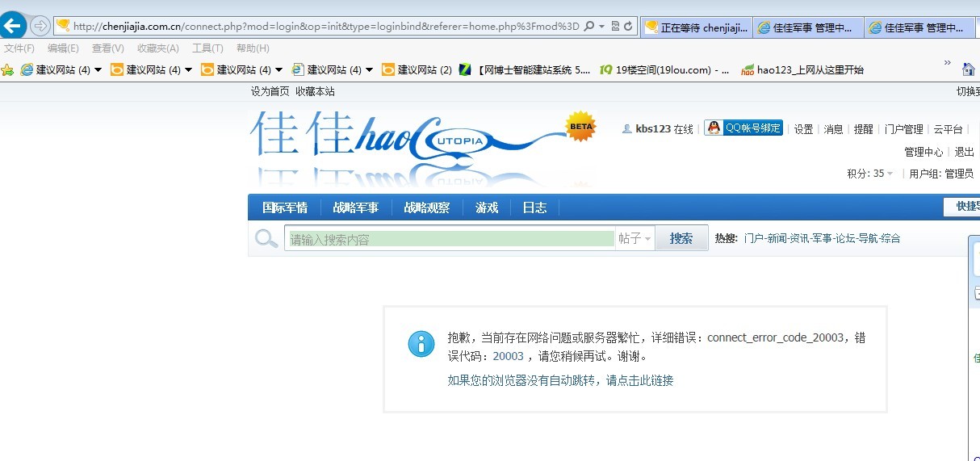Select the 战略观察 navigation tab
The image size is (980, 461).
427,207
